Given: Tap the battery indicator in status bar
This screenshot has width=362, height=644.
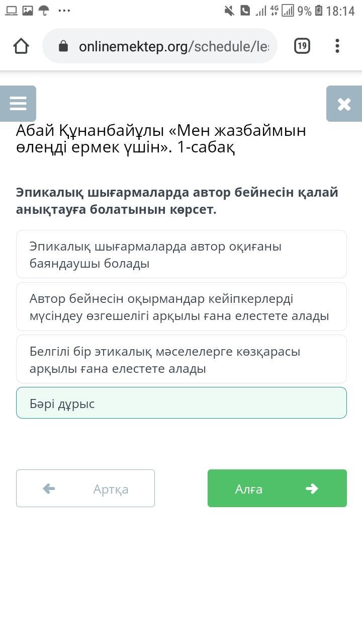Looking at the screenshot, I should click(319, 11).
